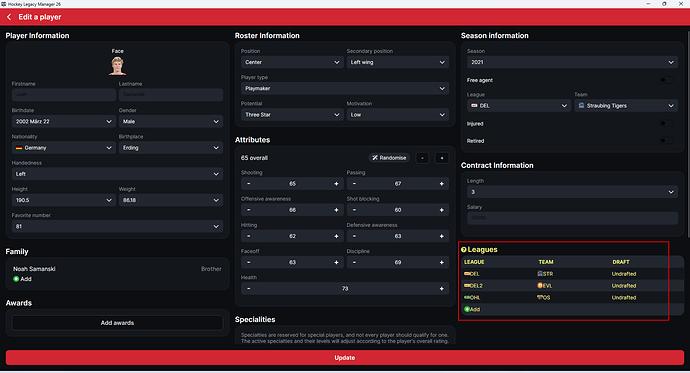Open the Position dropdown showing Center

click(292, 62)
